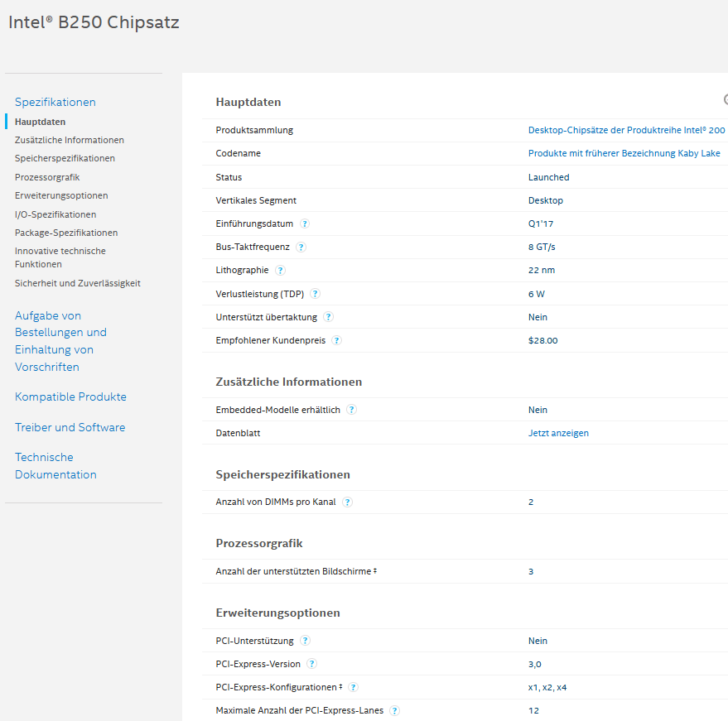Click the 8 GT/s bus speed value
Viewport: 728px width, 721px height.
coord(542,247)
